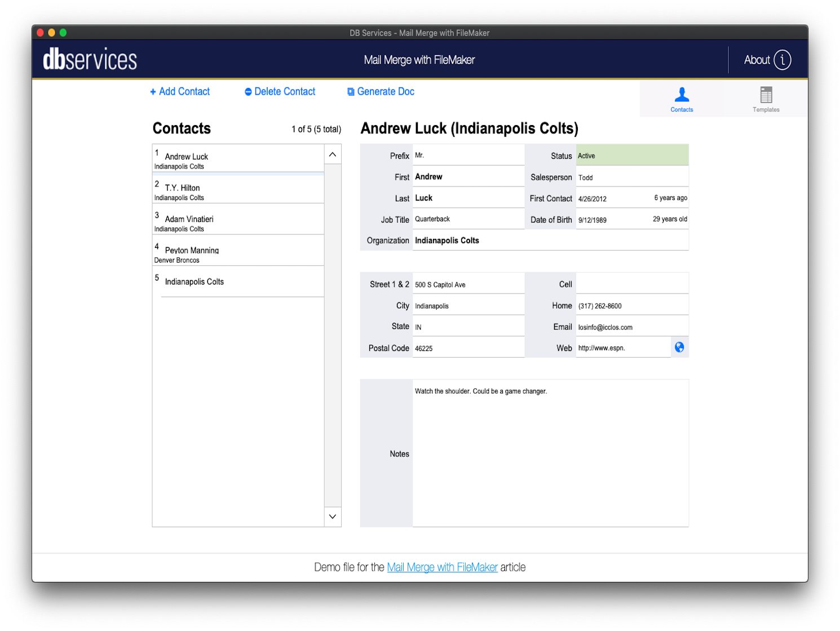Click the Job Title field Quarterback
840x631 pixels.
pyautogui.click(x=468, y=219)
